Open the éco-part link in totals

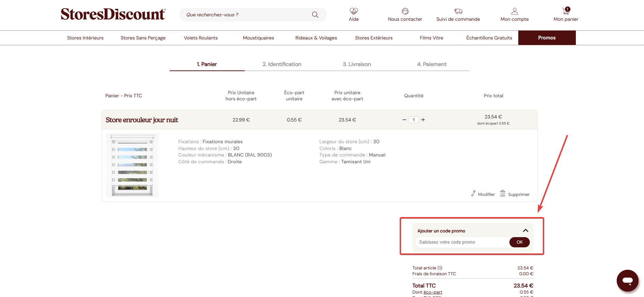click(x=433, y=292)
